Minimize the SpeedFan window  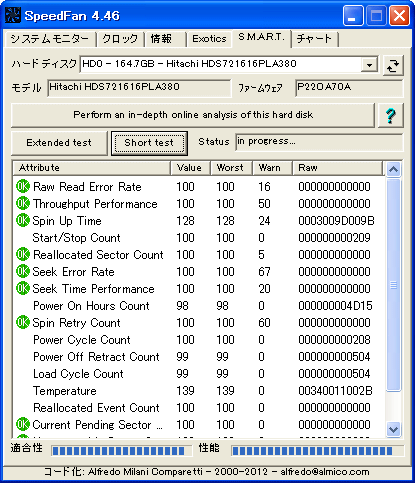tap(353, 16)
